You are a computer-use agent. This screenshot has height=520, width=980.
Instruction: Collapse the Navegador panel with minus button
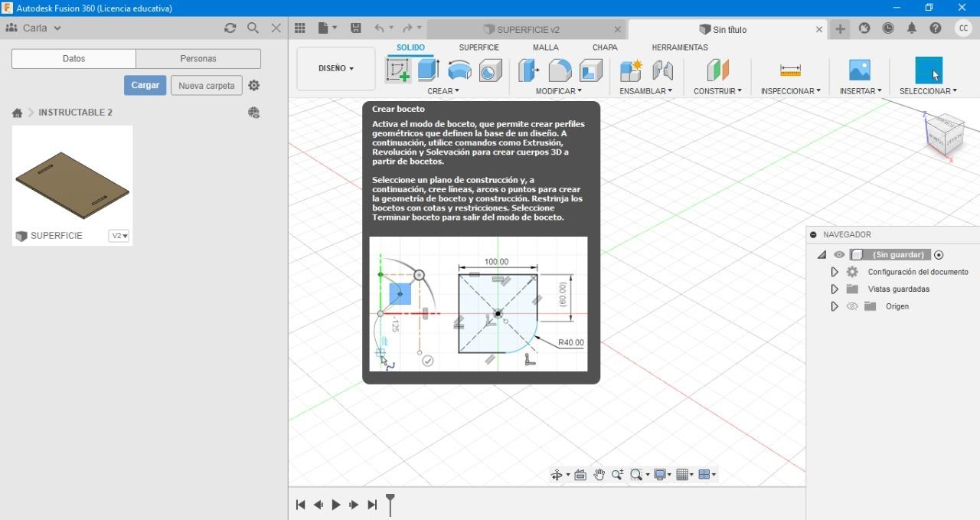coord(813,235)
